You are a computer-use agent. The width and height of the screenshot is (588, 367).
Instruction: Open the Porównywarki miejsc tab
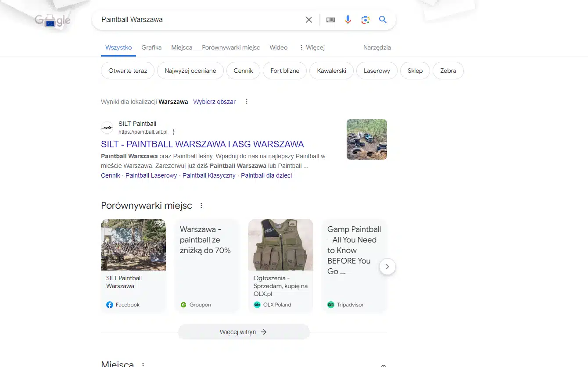pos(231,47)
